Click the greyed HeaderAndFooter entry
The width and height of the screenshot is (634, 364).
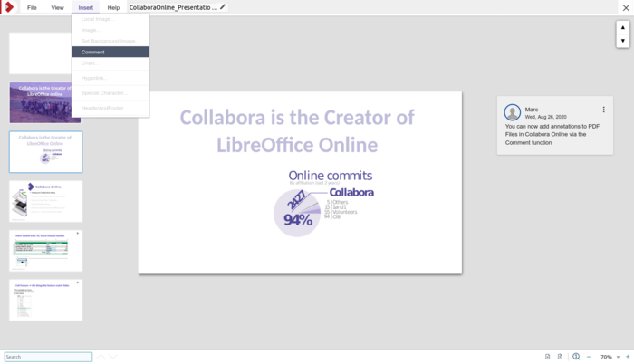point(110,108)
